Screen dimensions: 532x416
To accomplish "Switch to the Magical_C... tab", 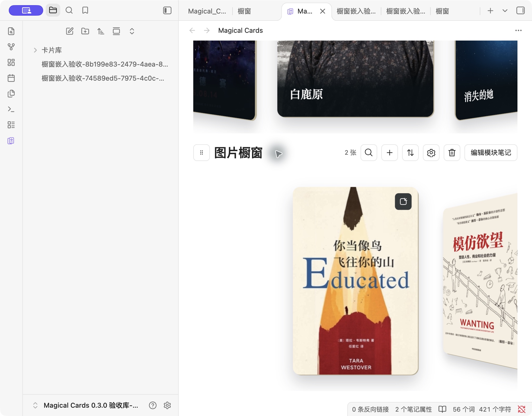I will (207, 11).
